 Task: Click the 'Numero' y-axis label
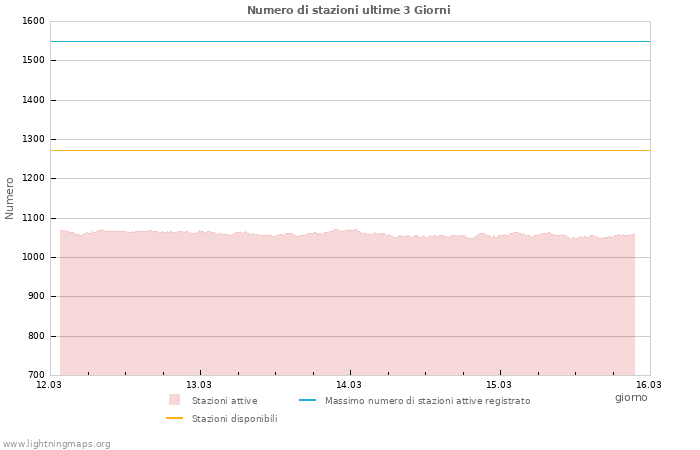coord(10,198)
